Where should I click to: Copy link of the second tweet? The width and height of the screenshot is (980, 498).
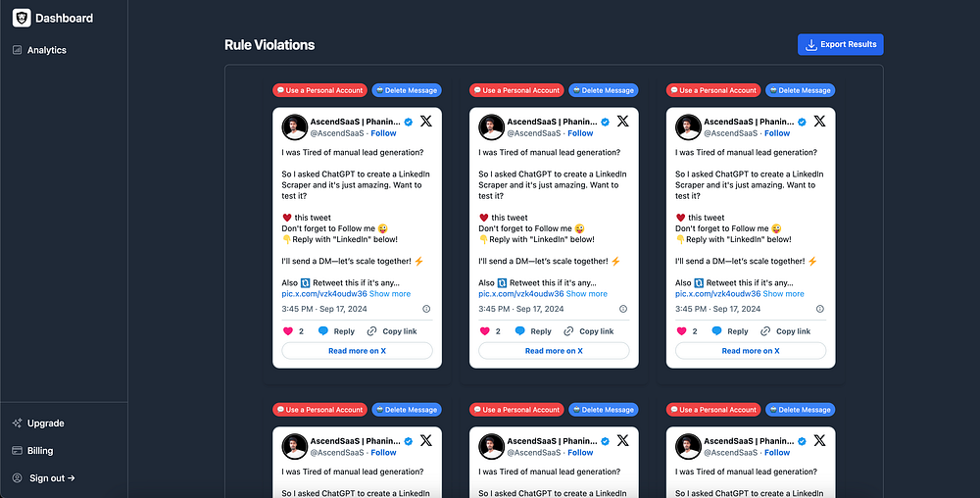pyautogui.click(x=588, y=331)
